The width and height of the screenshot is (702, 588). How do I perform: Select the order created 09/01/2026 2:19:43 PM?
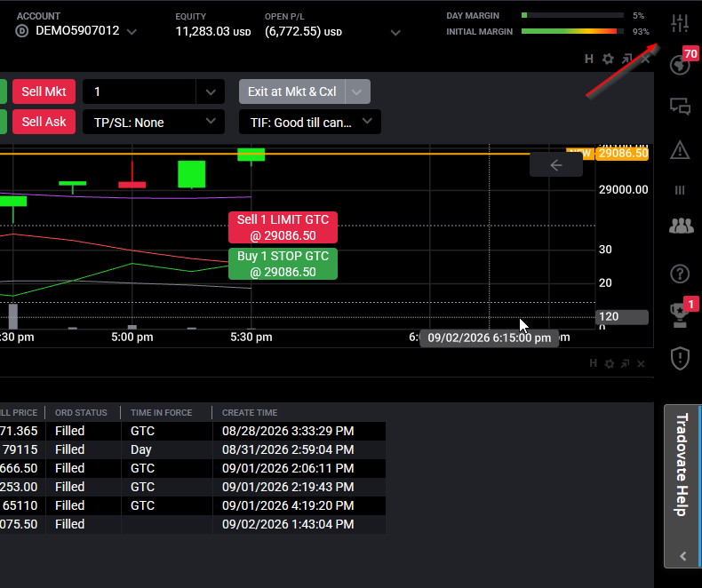pos(288,487)
